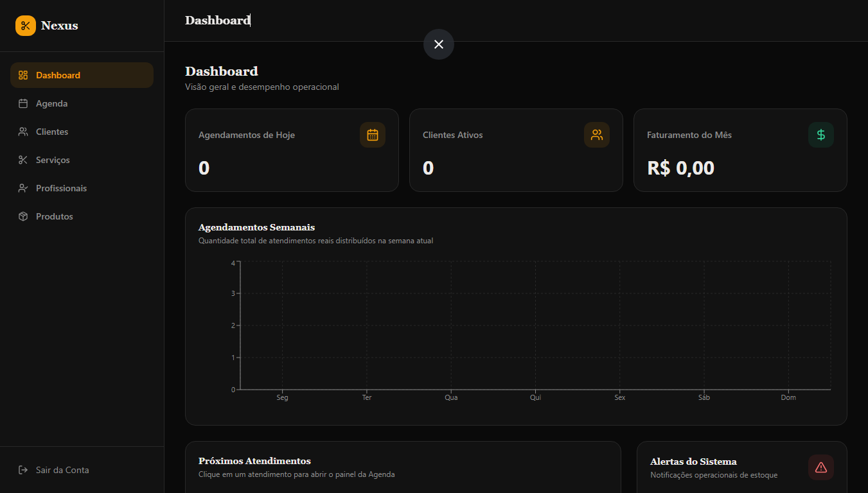Click the Serviços scissors icon in sidebar

point(23,160)
